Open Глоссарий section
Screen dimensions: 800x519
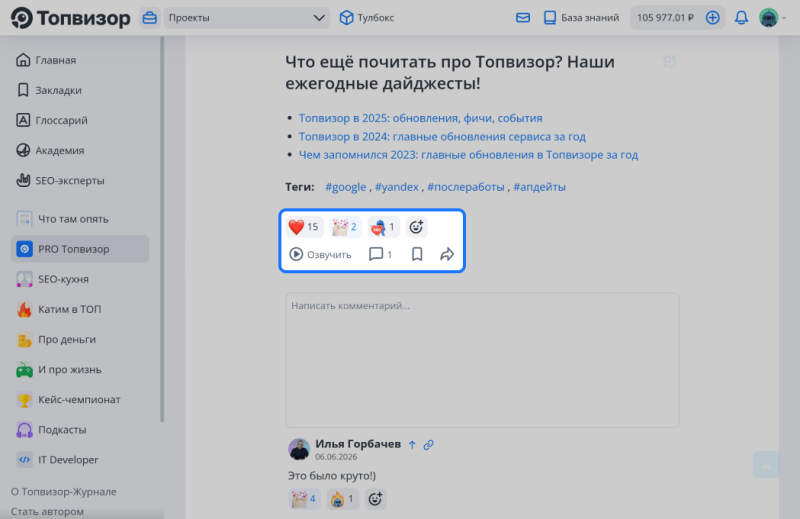(x=52, y=120)
